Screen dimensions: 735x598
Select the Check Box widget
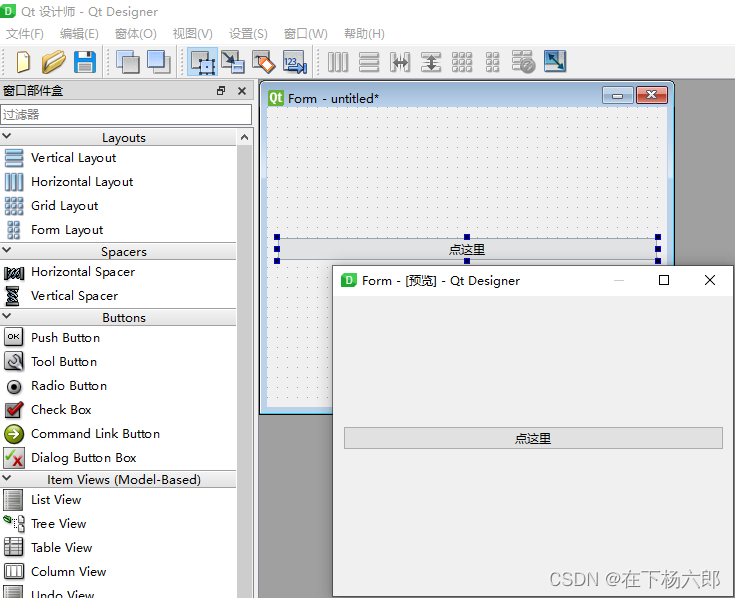(x=118, y=410)
